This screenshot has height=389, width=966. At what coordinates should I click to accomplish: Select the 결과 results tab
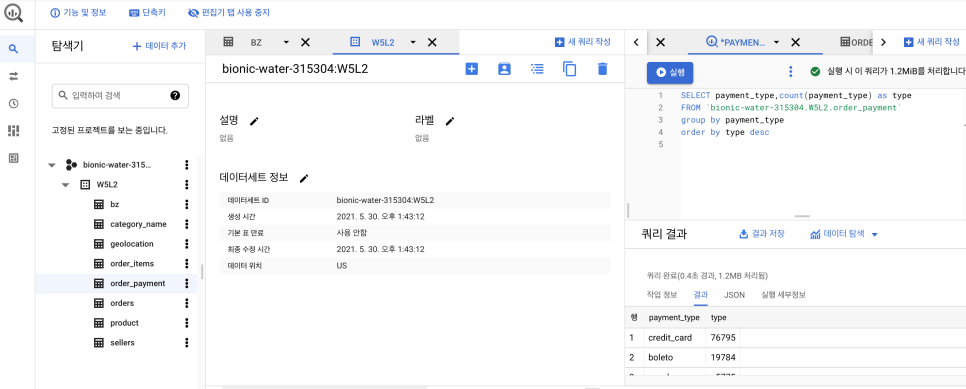pos(700,295)
